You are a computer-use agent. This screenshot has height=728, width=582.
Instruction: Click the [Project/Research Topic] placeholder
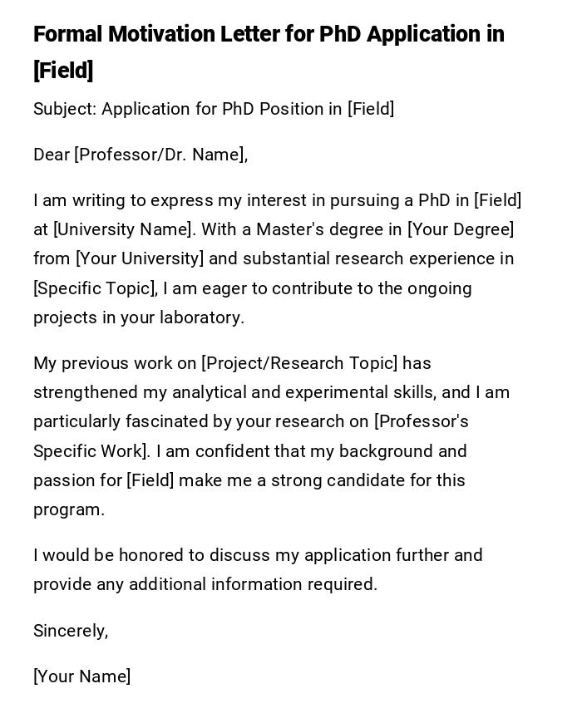click(x=300, y=363)
